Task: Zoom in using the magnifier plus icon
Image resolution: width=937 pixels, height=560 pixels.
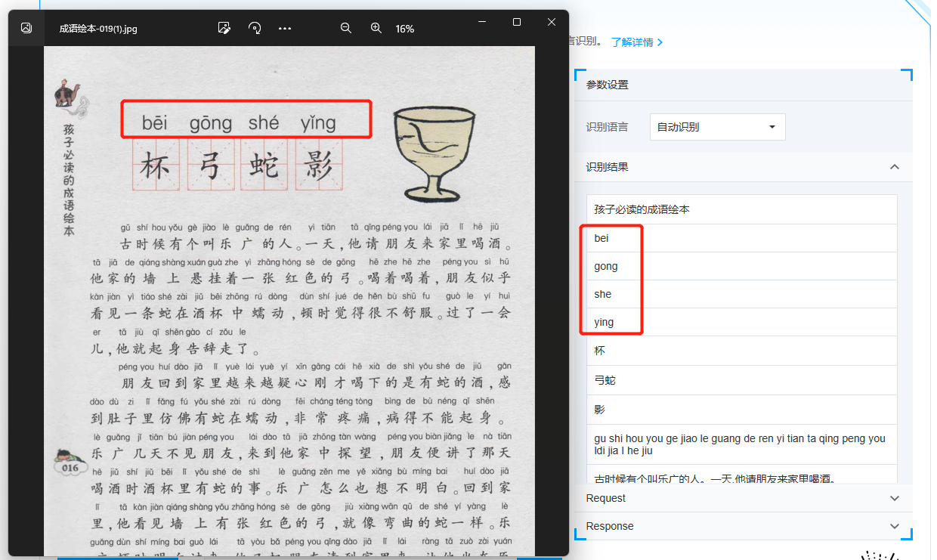Action: (376, 28)
